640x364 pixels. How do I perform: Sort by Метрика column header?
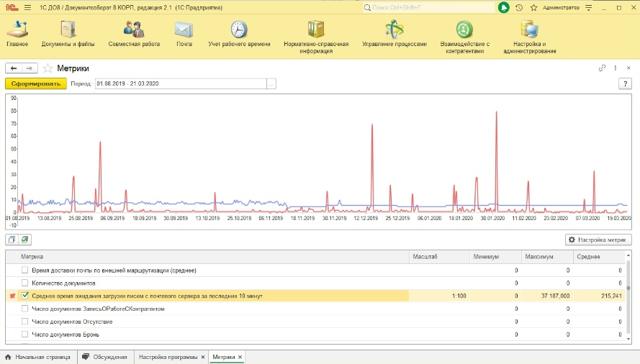pyautogui.click(x=215, y=257)
